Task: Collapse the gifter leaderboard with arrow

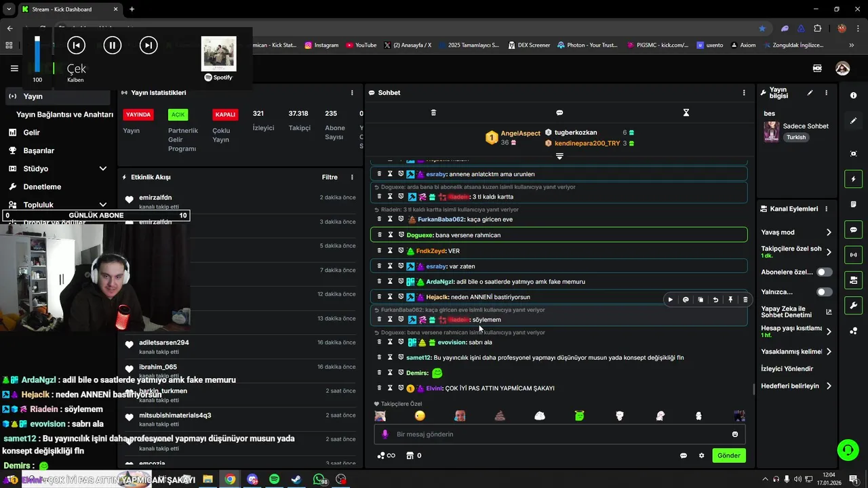Action: click(x=559, y=157)
